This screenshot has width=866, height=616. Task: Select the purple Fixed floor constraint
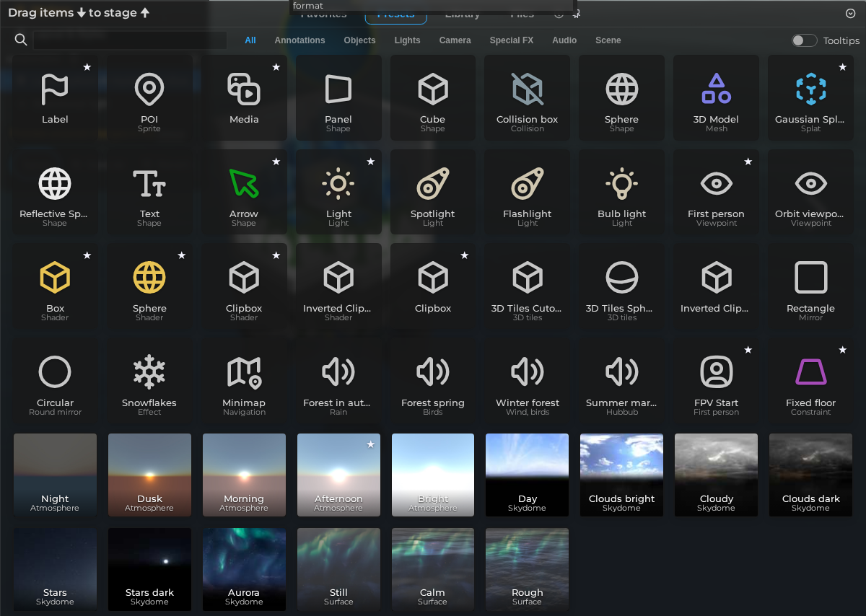point(811,381)
